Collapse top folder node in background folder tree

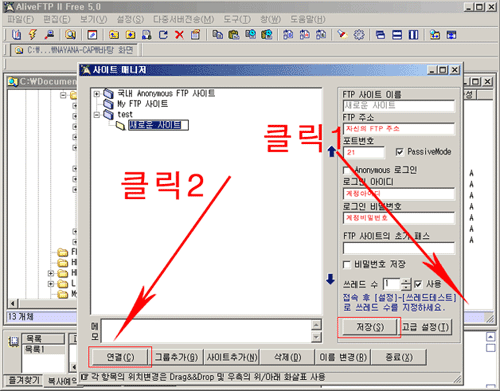pos(63,95)
